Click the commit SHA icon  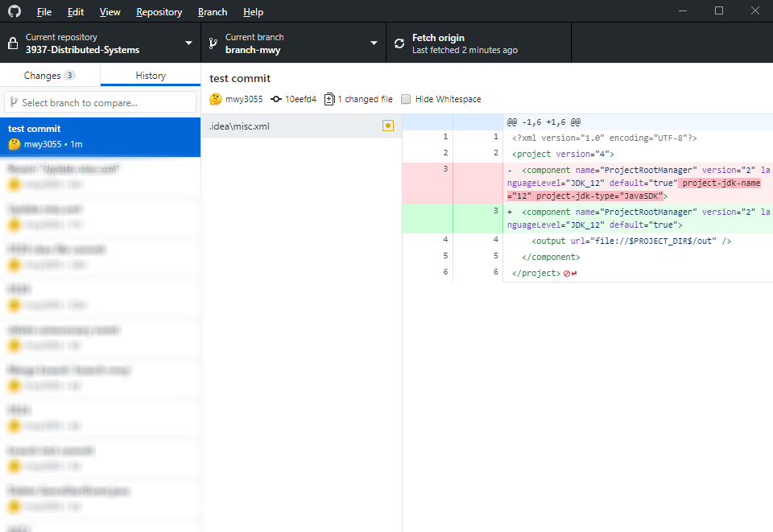click(276, 99)
